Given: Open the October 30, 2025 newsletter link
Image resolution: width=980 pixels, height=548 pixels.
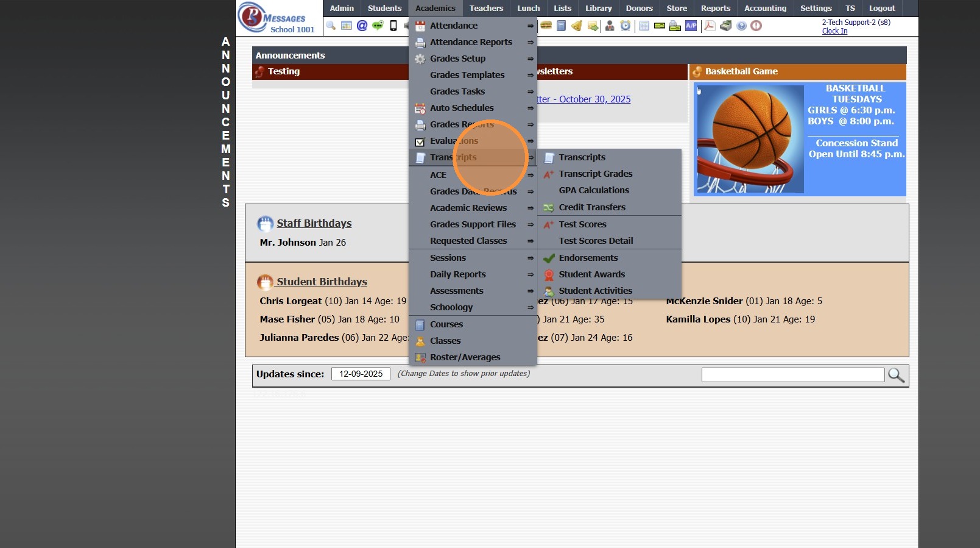Looking at the screenshot, I should pyautogui.click(x=584, y=99).
